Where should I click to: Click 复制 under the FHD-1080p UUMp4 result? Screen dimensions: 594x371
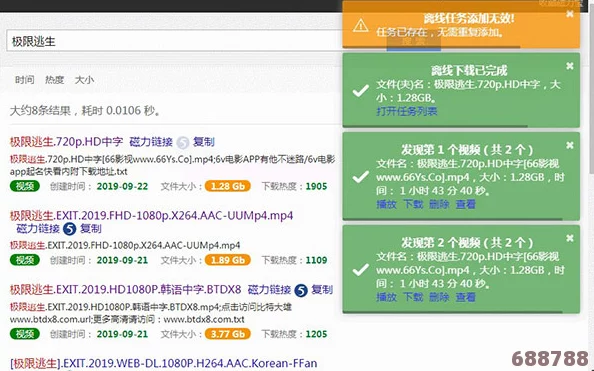coord(91,229)
